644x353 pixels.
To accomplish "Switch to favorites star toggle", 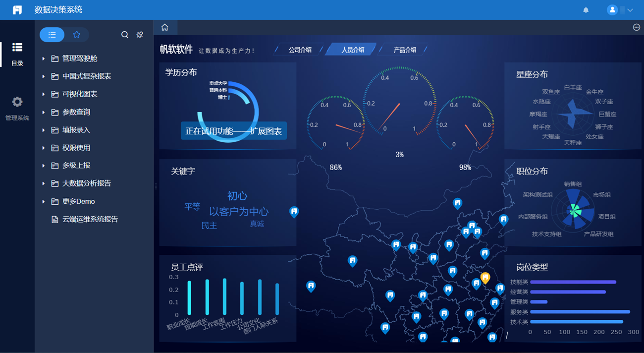I will (x=77, y=35).
